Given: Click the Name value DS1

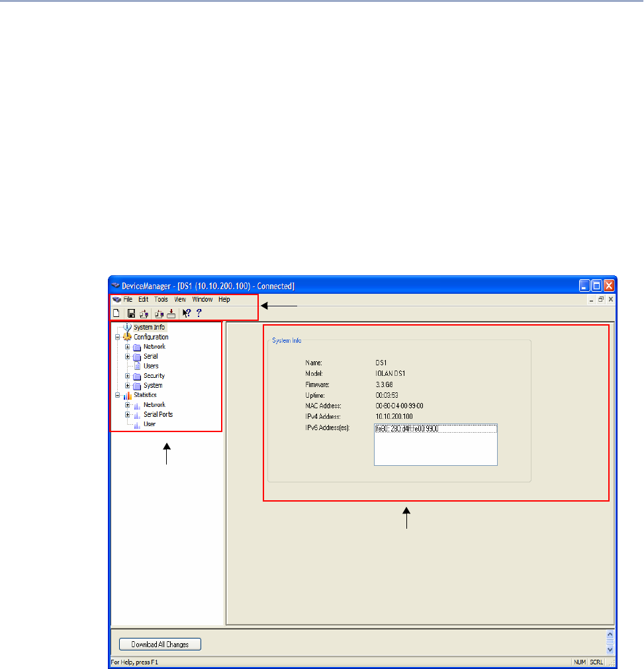Looking at the screenshot, I should click(381, 363).
